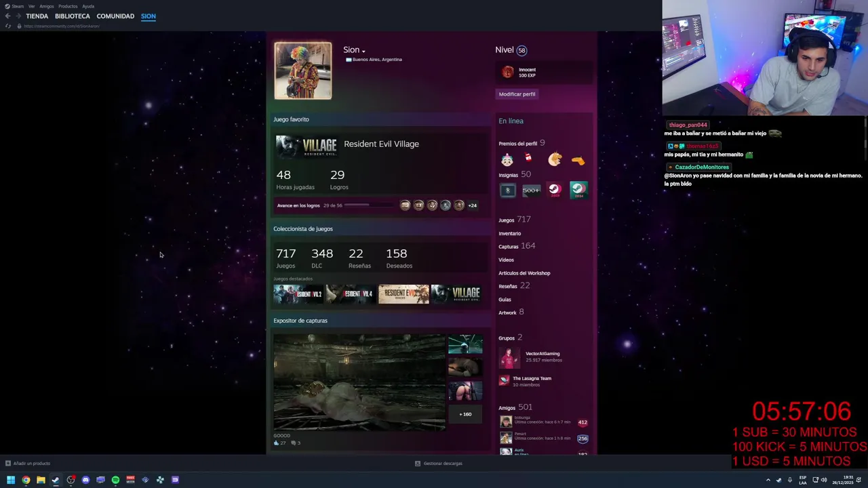Open the horse head profile award

[555, 159]
